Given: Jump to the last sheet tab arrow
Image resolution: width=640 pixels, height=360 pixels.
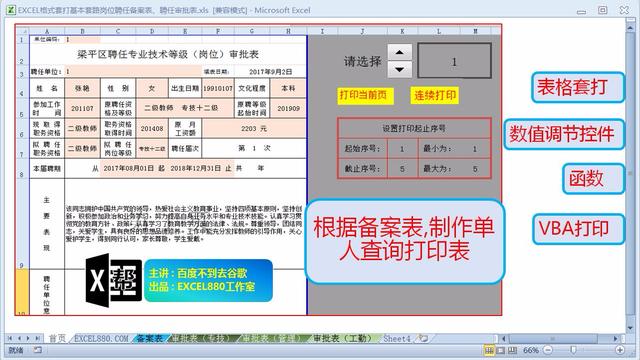Looking at the screenshot, I should coord(38,338).
